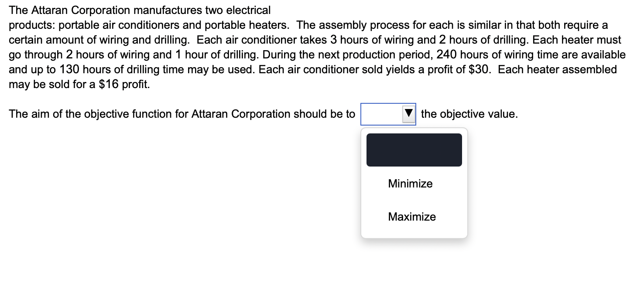644x286 pixels.
Task: Click inside the blue-outlined answer box
Action: click(382, 114)
